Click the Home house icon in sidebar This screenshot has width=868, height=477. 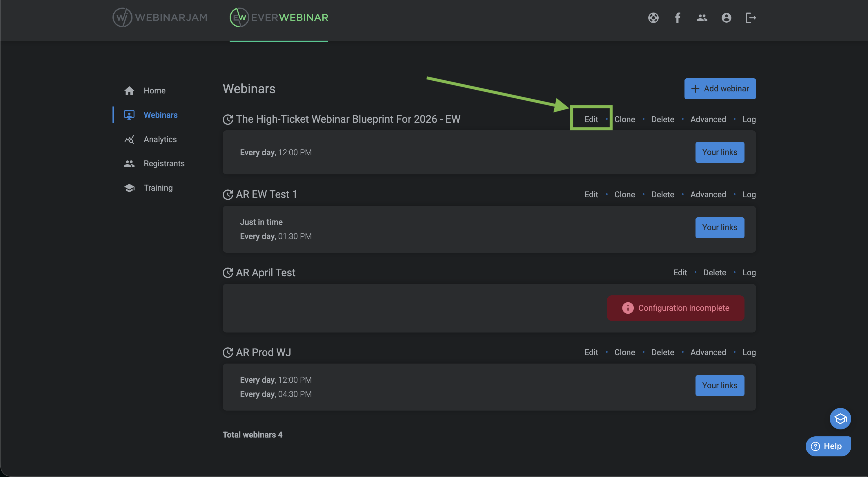(129, 91)
